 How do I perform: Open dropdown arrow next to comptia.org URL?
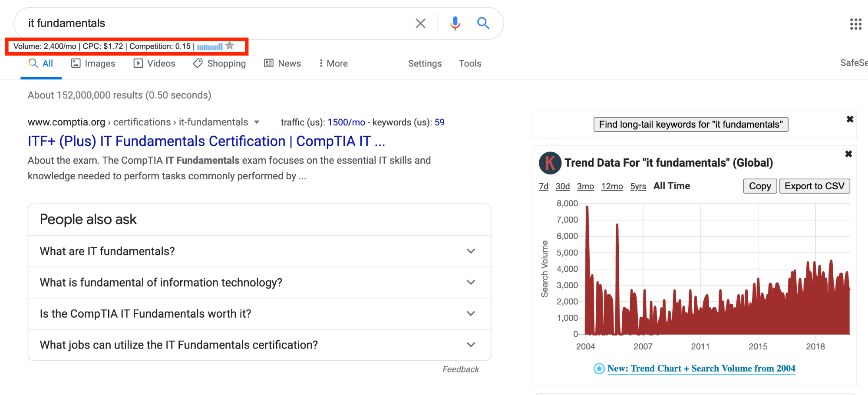pos(257,122)
